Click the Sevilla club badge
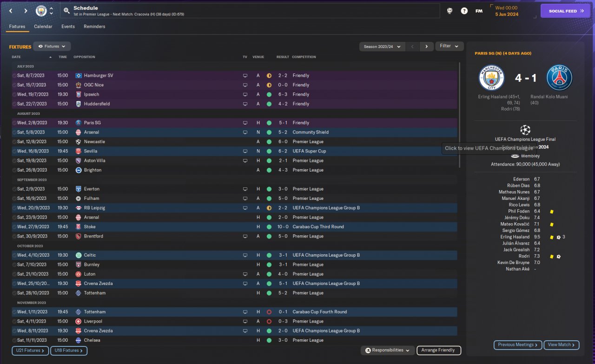This screenshot has height=364, width=595. tap(78, 151)
